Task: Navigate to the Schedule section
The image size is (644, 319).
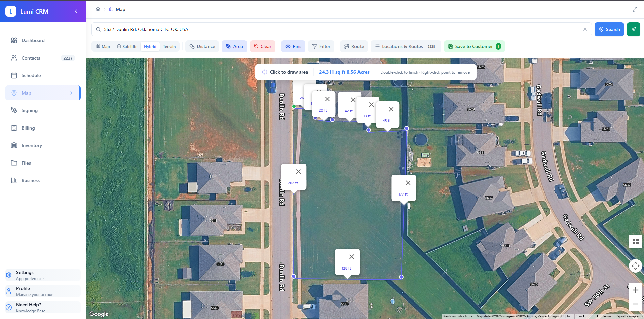Action: tap(31, 75)
